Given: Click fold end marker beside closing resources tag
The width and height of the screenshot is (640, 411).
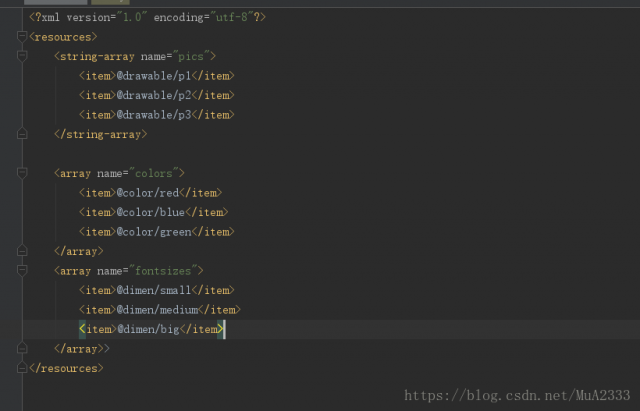Looking at the screenshot, I should pos(22,368).
